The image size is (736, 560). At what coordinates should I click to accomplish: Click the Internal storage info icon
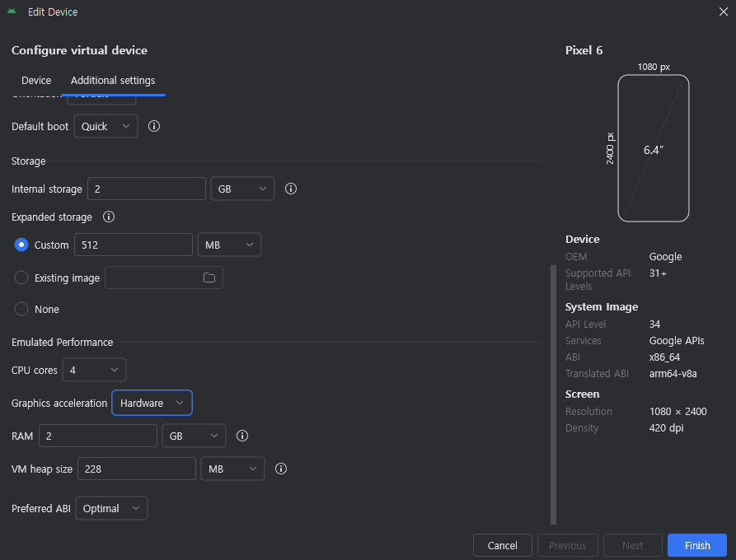[291, 189]
